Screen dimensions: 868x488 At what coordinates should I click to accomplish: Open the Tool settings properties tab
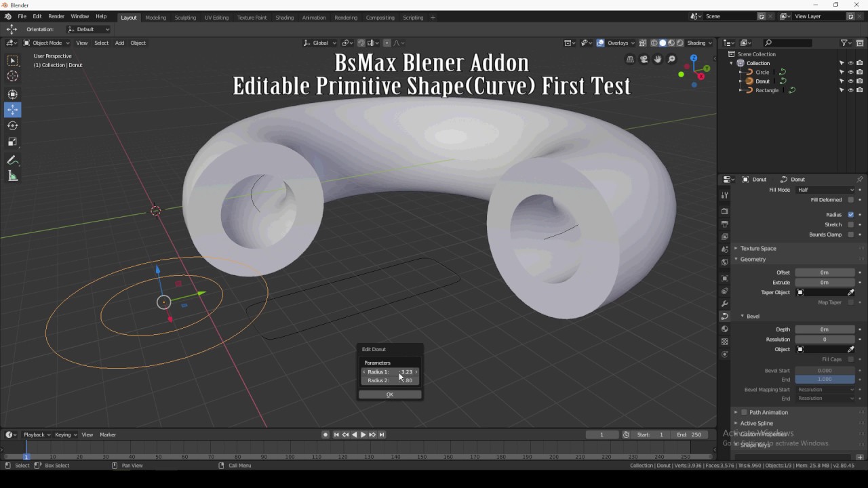[725, 195]
